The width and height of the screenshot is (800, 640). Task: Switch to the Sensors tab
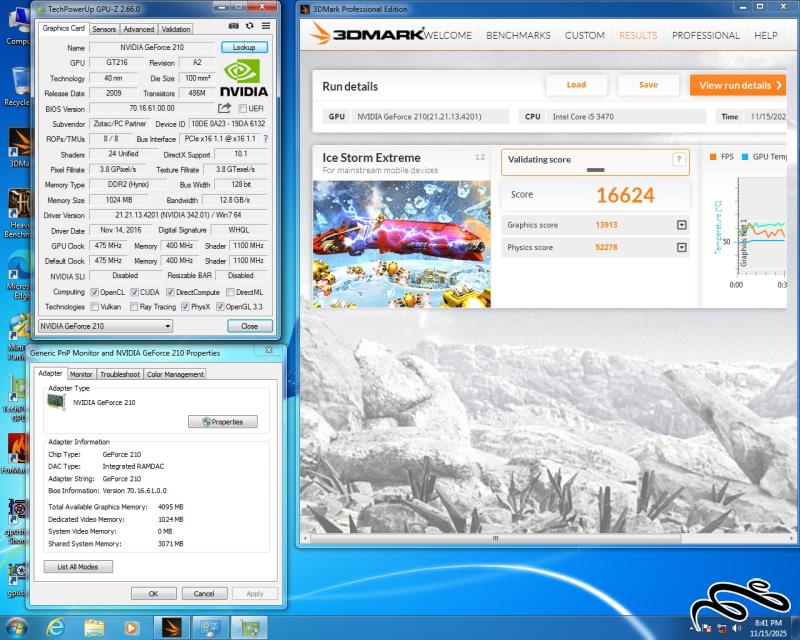[x=104, y=29]
